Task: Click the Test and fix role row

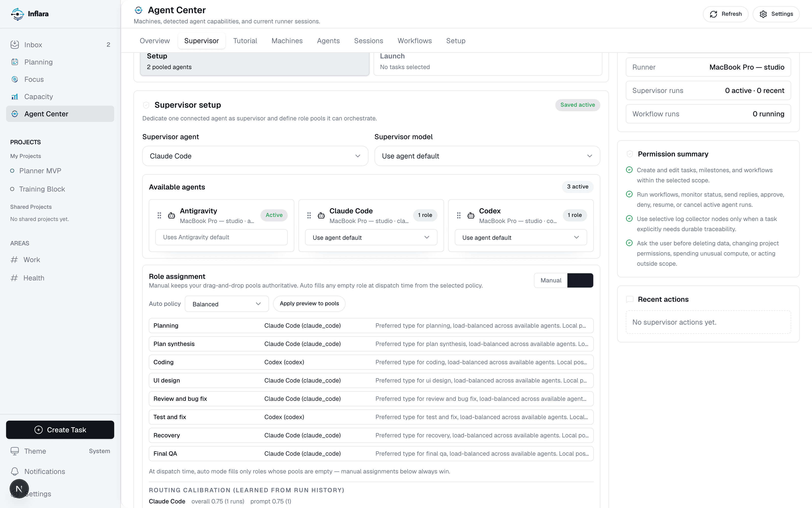Action: point(371,417)
